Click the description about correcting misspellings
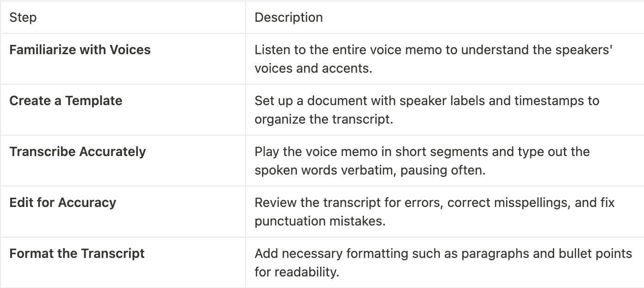Screen dimensions: 644x288 pos(434,212)
